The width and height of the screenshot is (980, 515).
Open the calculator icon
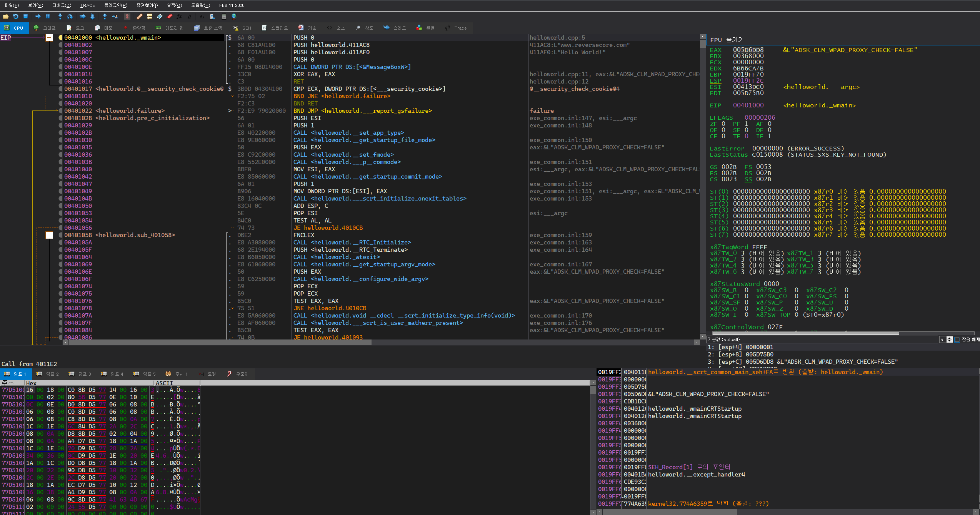click(x=224, y=17)
